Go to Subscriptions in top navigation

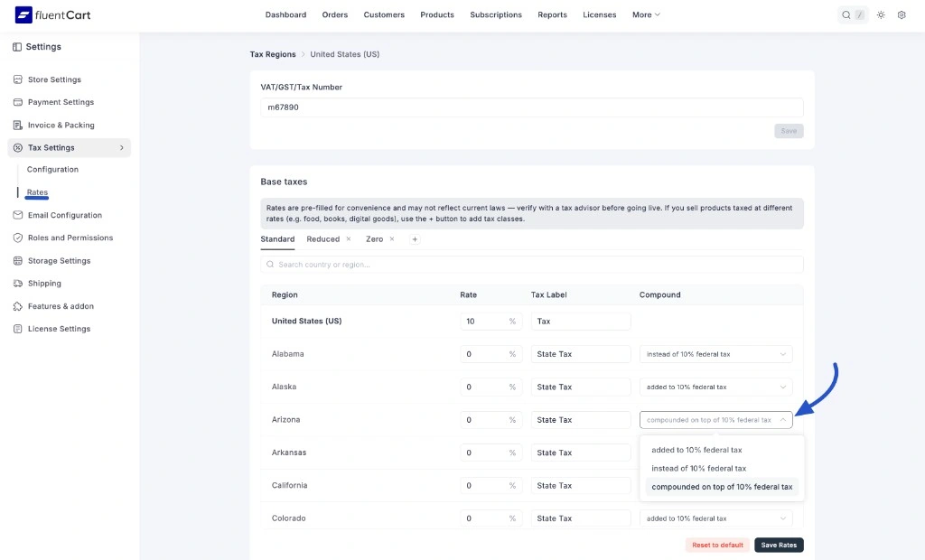tap(496, 14)
